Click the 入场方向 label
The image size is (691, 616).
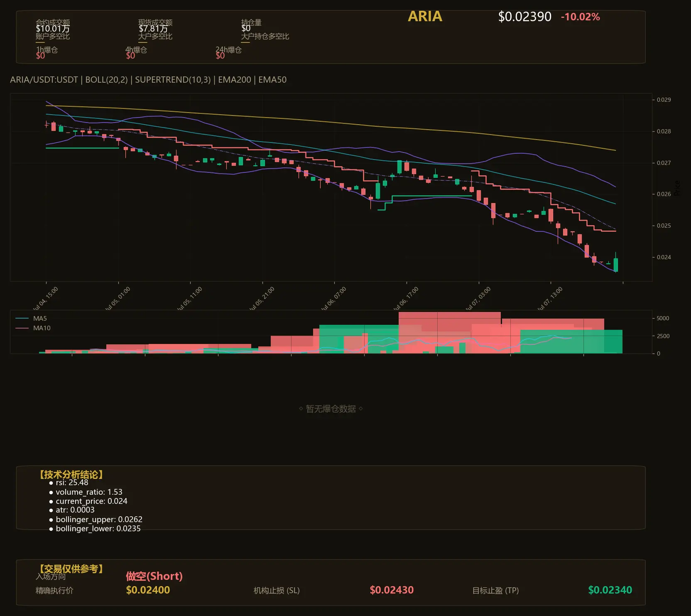(x=51, y=577)
